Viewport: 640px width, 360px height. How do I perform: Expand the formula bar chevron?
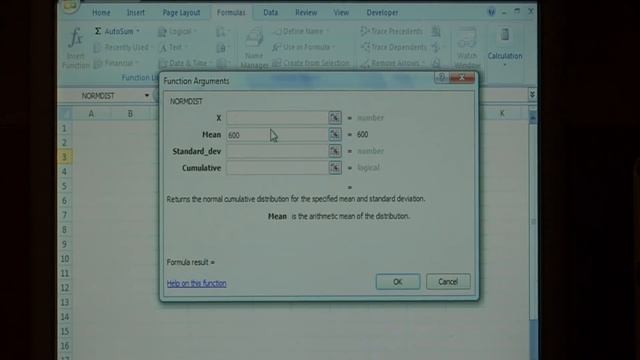pos(532,95)
